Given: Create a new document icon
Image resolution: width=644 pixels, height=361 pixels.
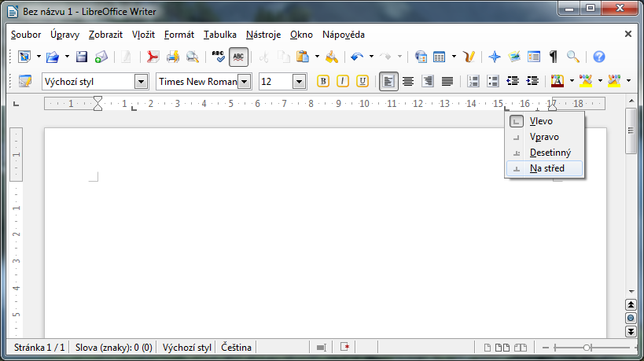Looking at the screenshot, I should (x=24, y=57).
